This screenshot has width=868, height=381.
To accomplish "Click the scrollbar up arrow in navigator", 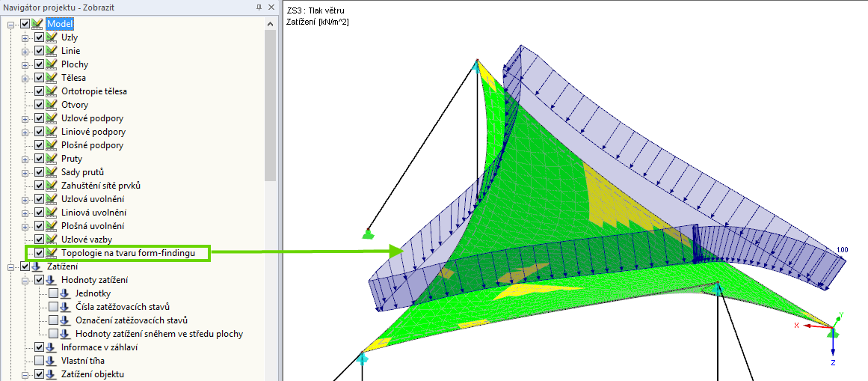I will 270,25.
